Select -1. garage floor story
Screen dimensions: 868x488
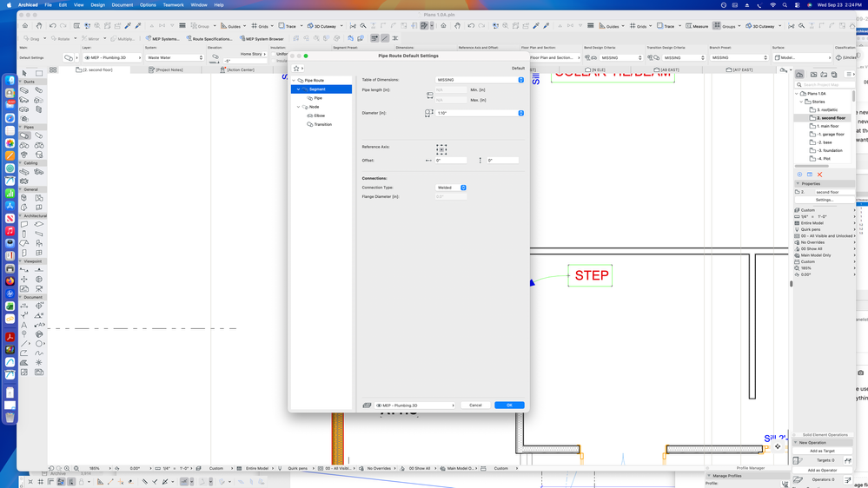coord(826,134)
